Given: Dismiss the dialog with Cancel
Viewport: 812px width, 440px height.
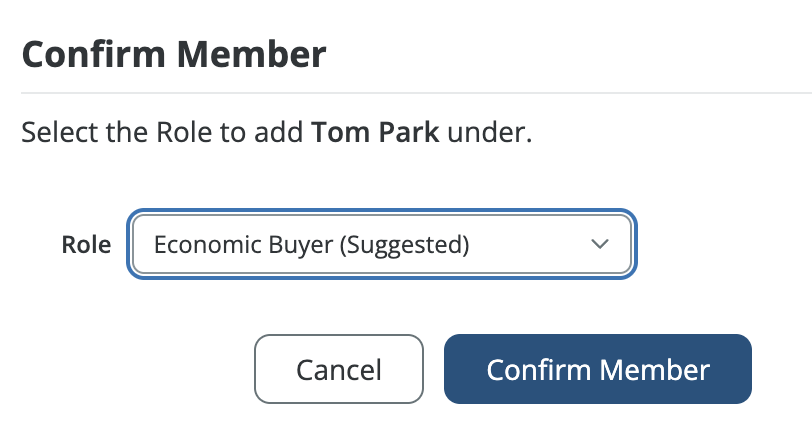Looking at the screenshot, I should (x=339, y=369).
